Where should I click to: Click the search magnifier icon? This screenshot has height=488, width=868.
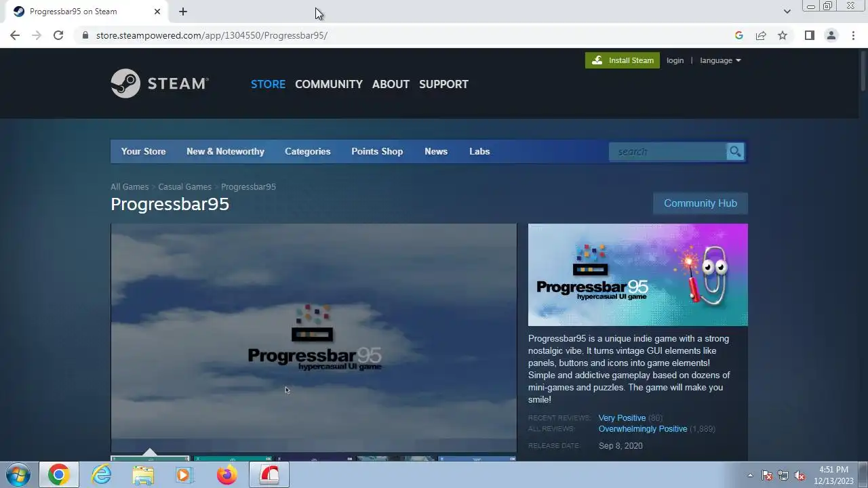point(735,152)
